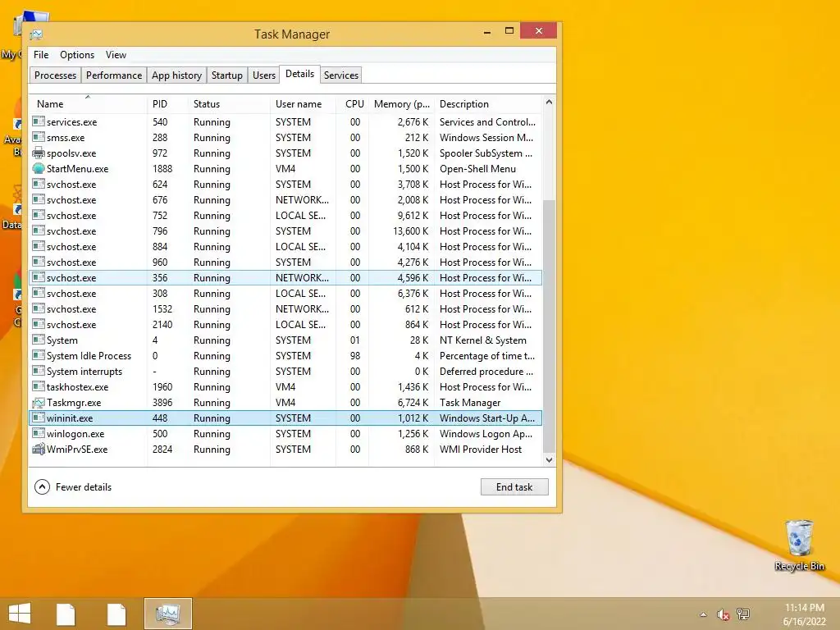Click the 'Open-Shell Menu' description
The image size is (840, 630).
coord(477,169)
